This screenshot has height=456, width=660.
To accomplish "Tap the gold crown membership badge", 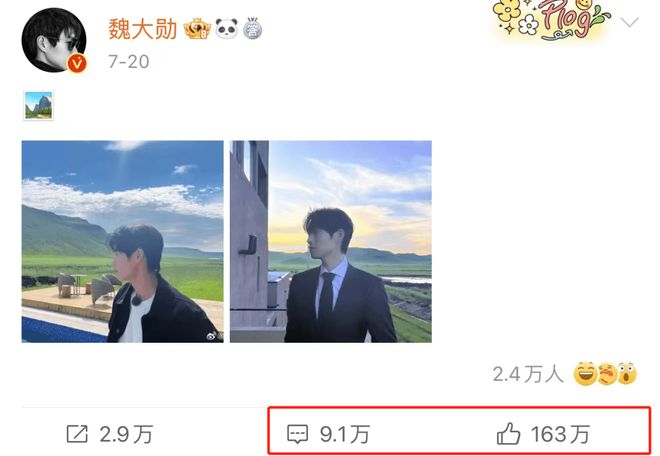I will click(197, 29).
